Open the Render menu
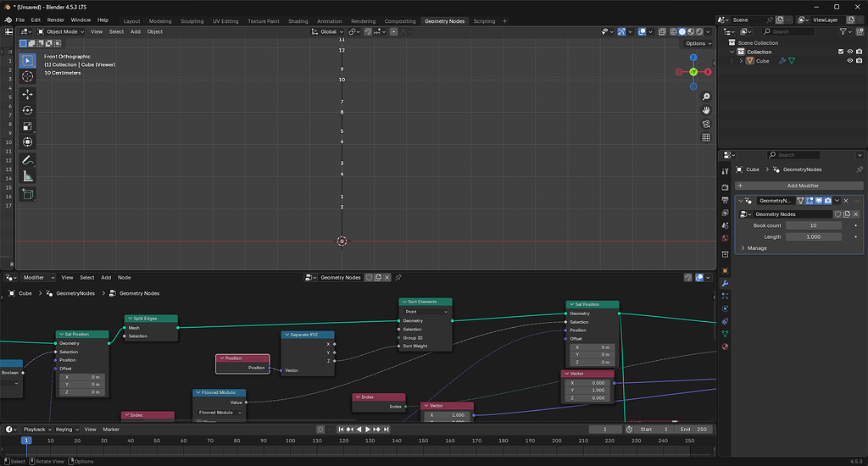Image resolution: width=868 pixels, height=466 pixels. coord(55,20)
